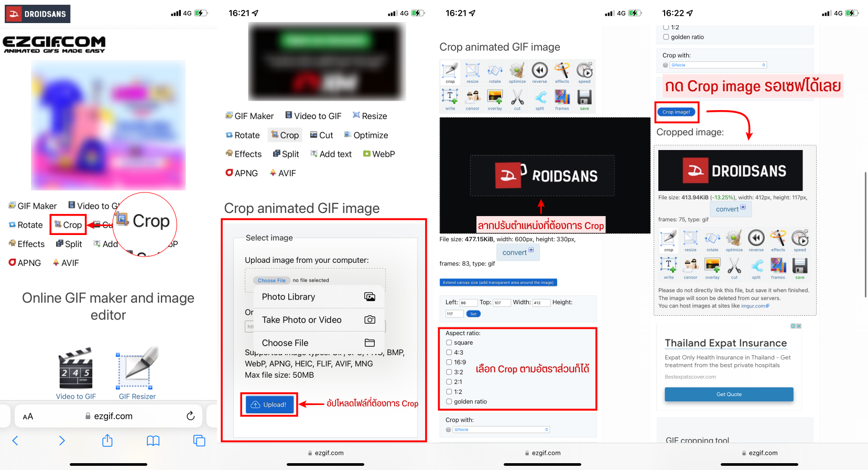
Task: Click the reverse tool icon in third panel
Action: click(539, 72)
